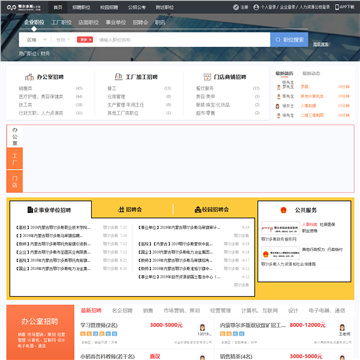
Task: Click the 企业登录 link
Action: (x=288, y=7)
